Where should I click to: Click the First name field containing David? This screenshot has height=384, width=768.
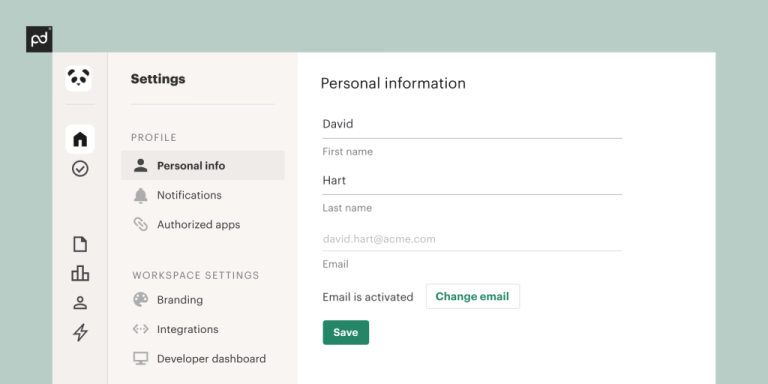click(x=472, y=124)
